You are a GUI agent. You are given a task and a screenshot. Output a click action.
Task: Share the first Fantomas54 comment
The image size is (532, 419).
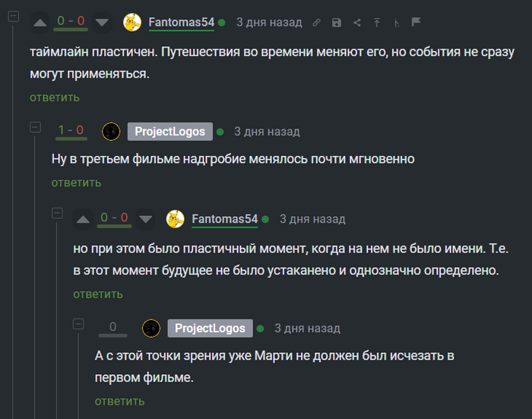click(356, 23)
